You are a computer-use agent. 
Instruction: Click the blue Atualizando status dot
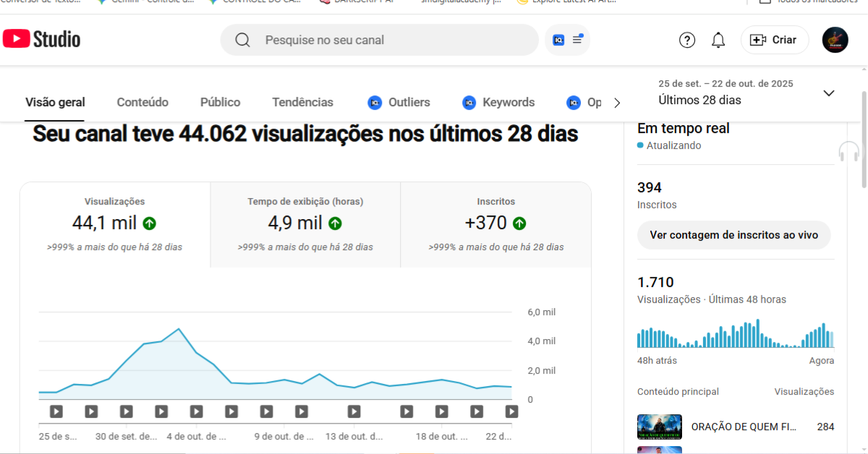(x=640, y=145)
